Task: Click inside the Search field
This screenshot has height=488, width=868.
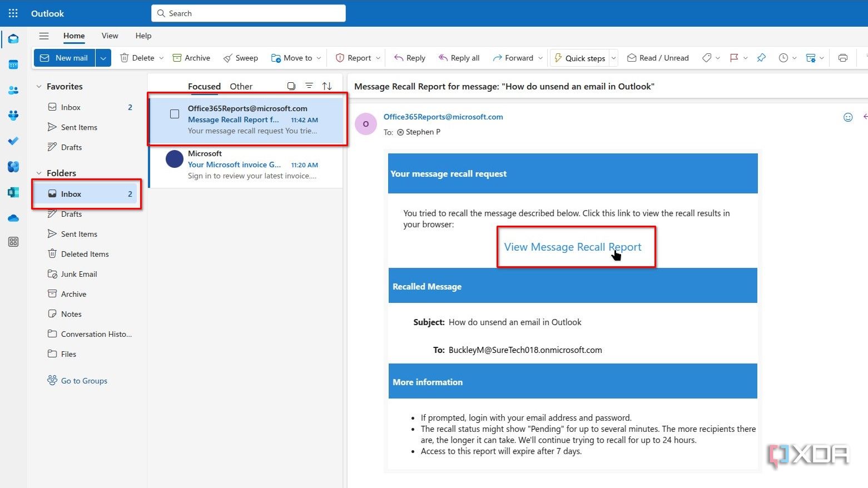Action: 248,13
